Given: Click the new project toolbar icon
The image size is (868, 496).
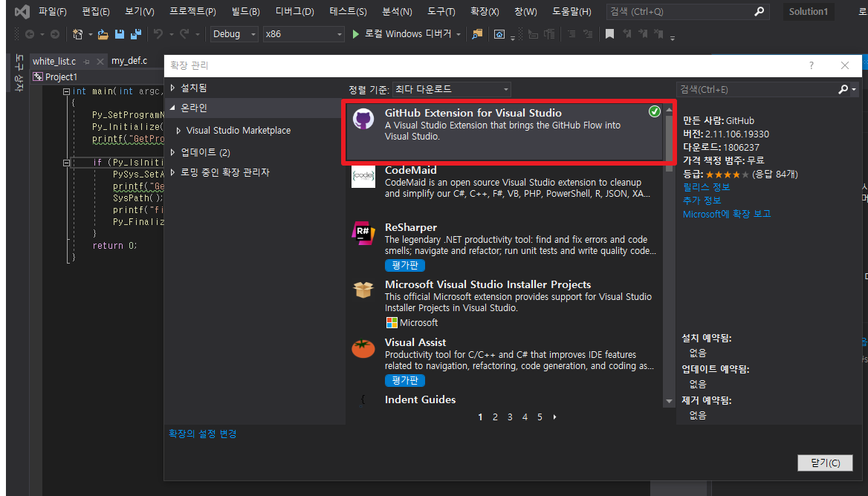Looking at the screenshot, I should pyautogui.click(x=77, y=34).
